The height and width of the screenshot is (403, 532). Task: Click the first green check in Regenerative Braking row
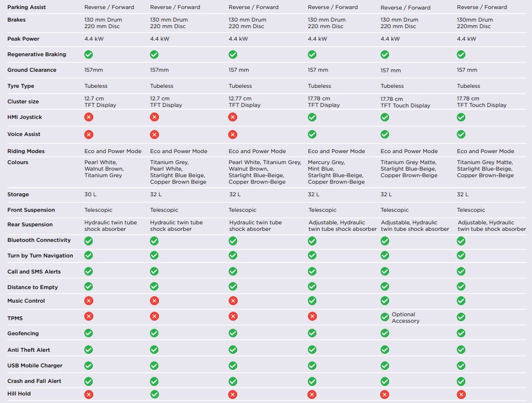pos(89,54)
